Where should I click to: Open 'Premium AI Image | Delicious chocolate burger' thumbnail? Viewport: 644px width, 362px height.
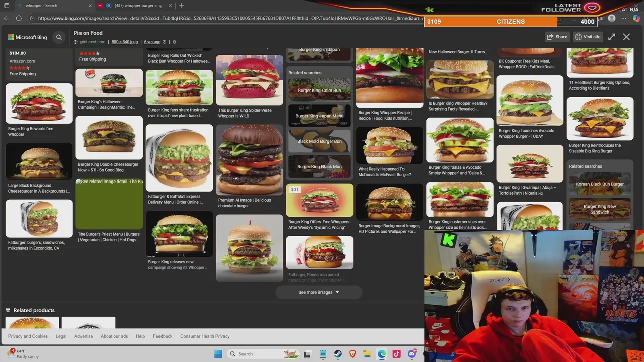coord(250,160)
